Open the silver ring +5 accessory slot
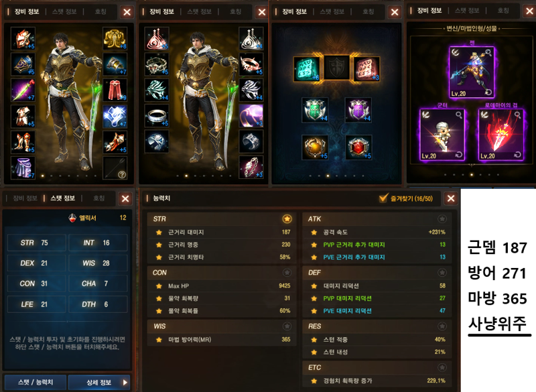This screenshot has width=536, height=392. (157, 115)
